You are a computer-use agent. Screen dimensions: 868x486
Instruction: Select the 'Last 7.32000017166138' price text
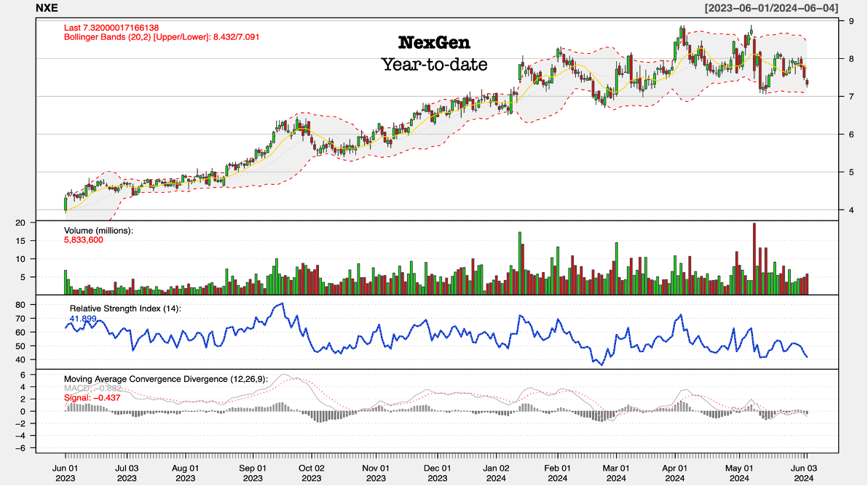pos(111,28)
